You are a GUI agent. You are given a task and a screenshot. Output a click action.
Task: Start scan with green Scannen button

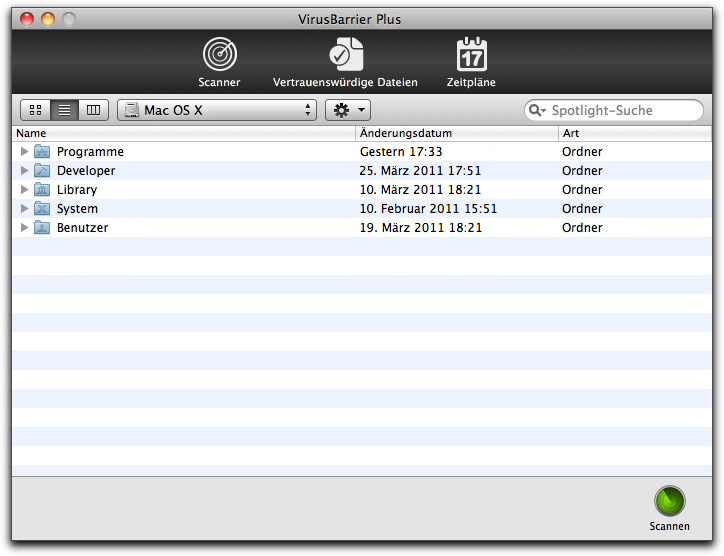click(670, 501)
